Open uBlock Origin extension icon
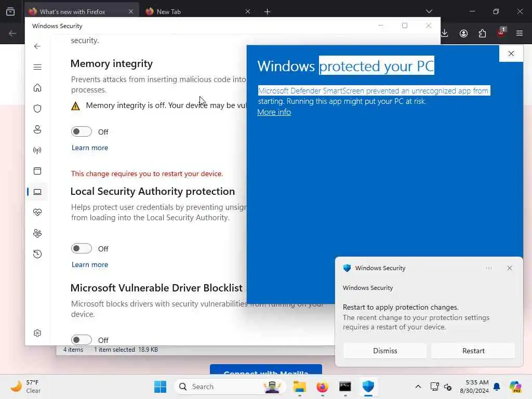Image resolution: width=532 pixels, height=399 pixels. [x=501, y=33]
